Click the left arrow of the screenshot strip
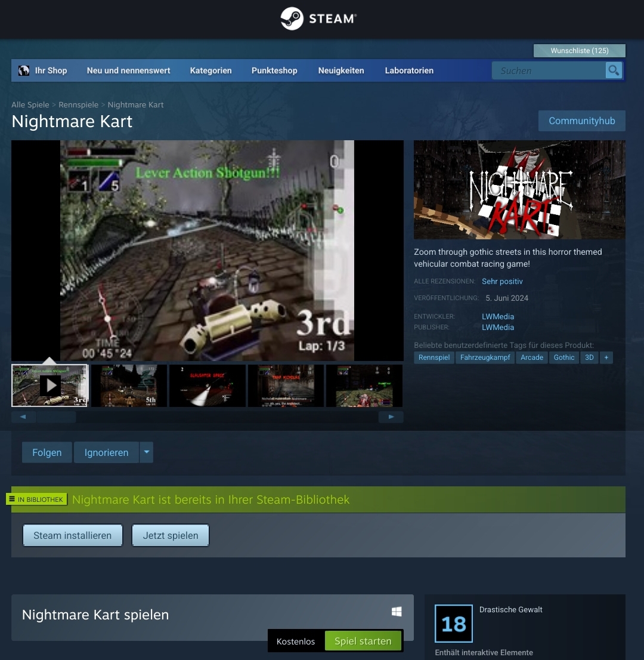 (x=23, y=417)
